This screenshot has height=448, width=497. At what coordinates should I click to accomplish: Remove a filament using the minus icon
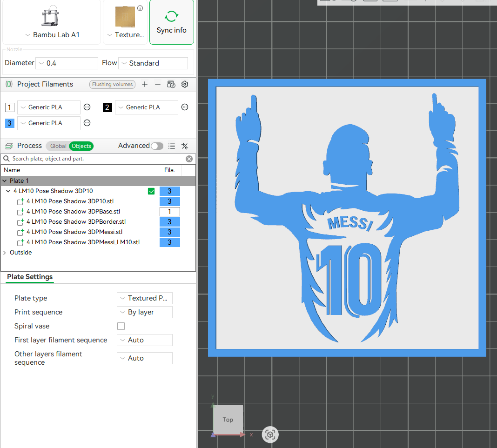158,84
